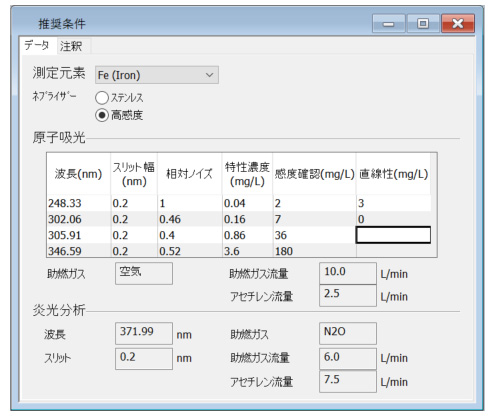Click the 波長(nm) column header
496x417 pixels.
pos(78,174)
